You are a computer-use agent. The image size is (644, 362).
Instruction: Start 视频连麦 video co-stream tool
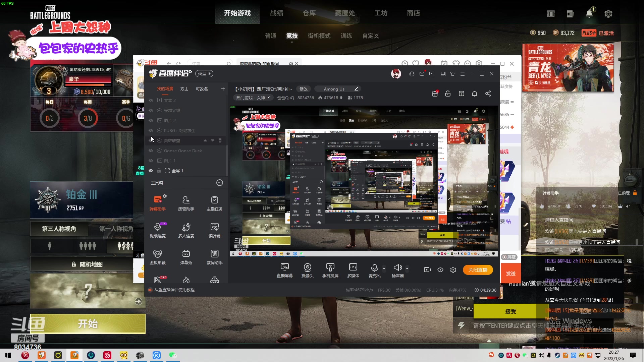[x=157, y=230]
